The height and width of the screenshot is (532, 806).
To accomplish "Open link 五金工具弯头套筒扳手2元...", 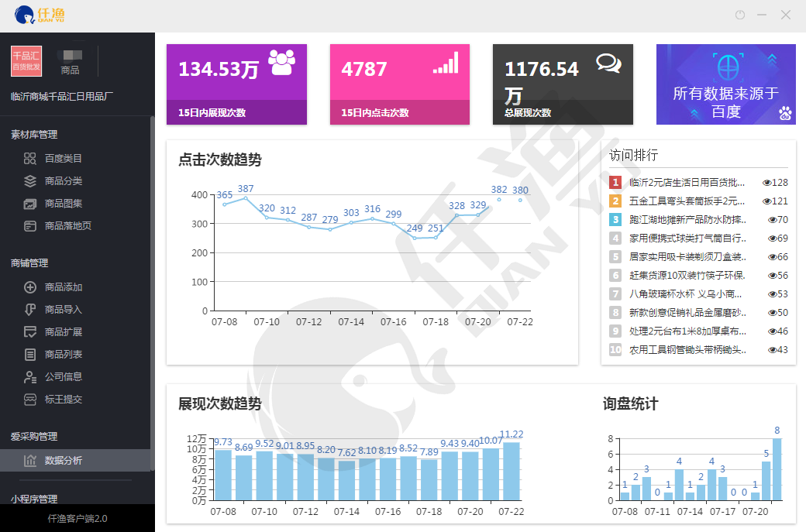I will point(687,201).
